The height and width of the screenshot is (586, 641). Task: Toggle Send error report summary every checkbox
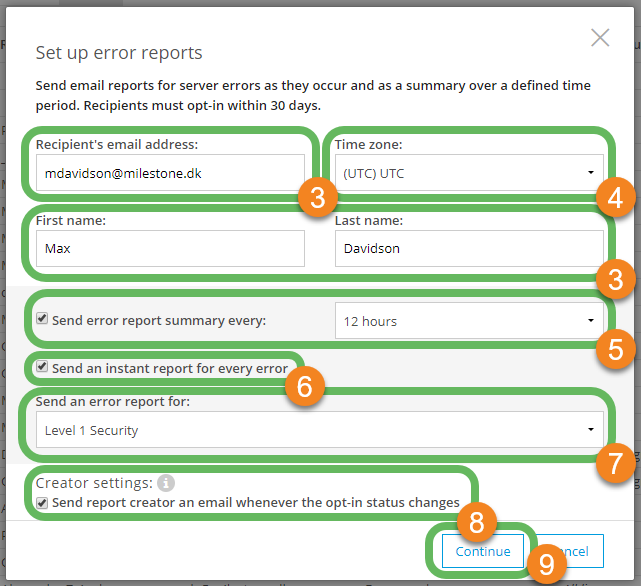click(x=41, y=321)
